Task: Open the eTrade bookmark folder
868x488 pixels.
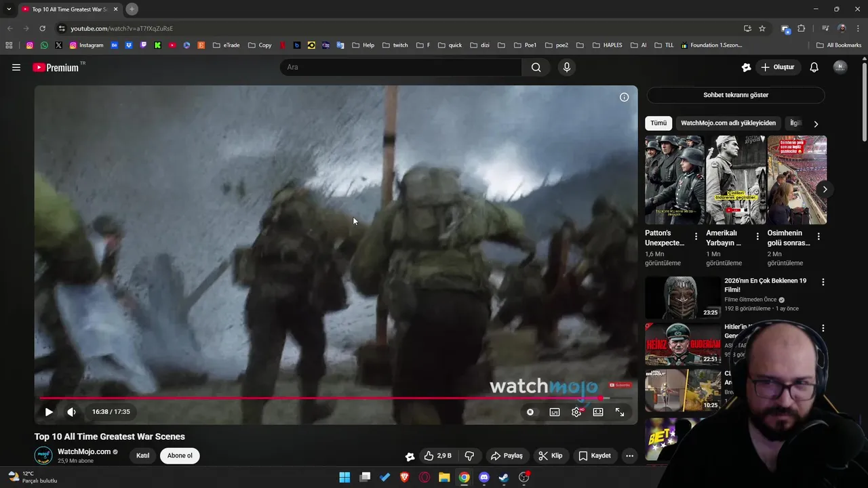Action: coord(226,45)
